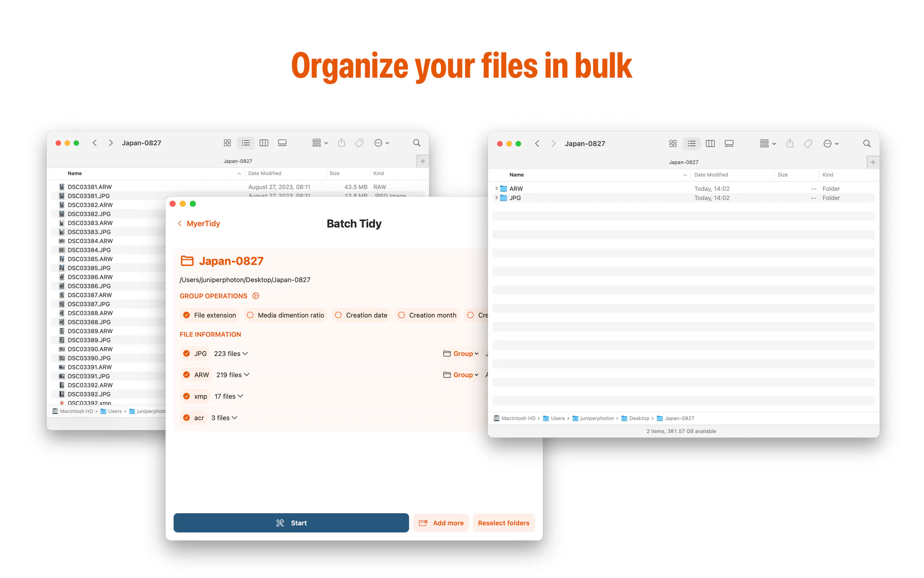Open Group dropdown for ARW row
The width and height of the screenshot is (924, 578).
pos(461,375)
